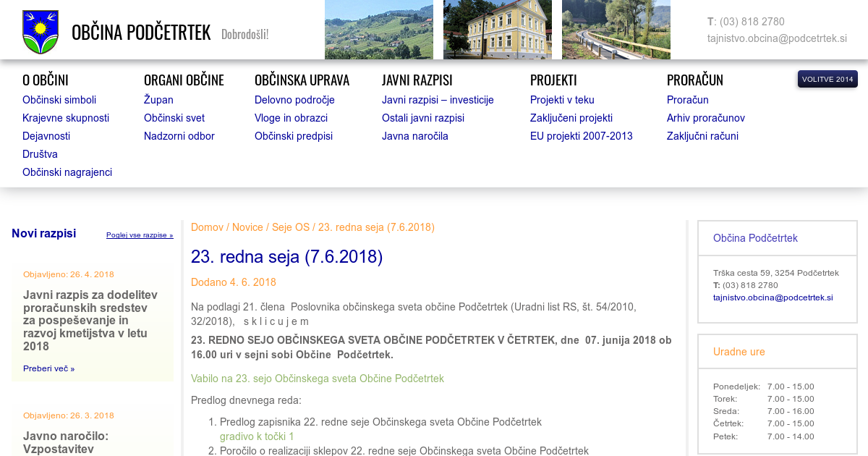Screen dimensions: 868x456
Task: Click the municipality coat of arms logo
Action: (41, 32)
